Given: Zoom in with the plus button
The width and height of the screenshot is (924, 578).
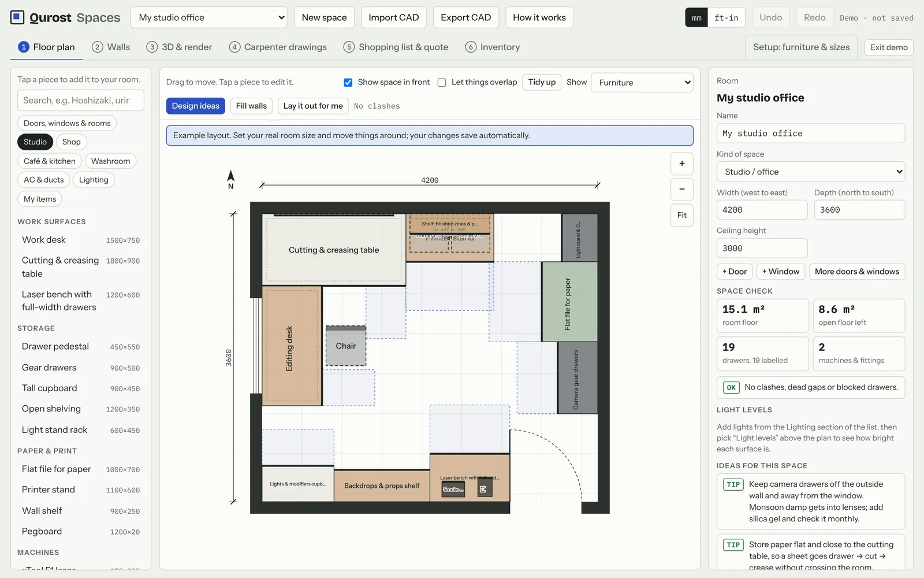Looking at the screenshot, I should coord(682,164).
